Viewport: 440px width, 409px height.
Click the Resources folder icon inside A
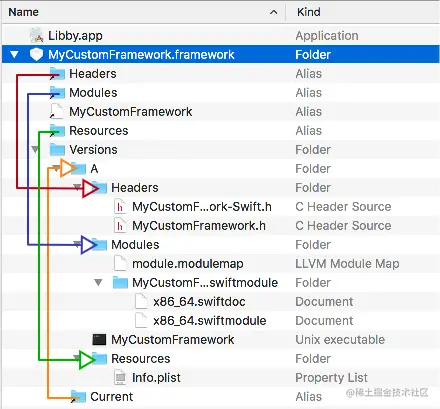coord(99,358)
